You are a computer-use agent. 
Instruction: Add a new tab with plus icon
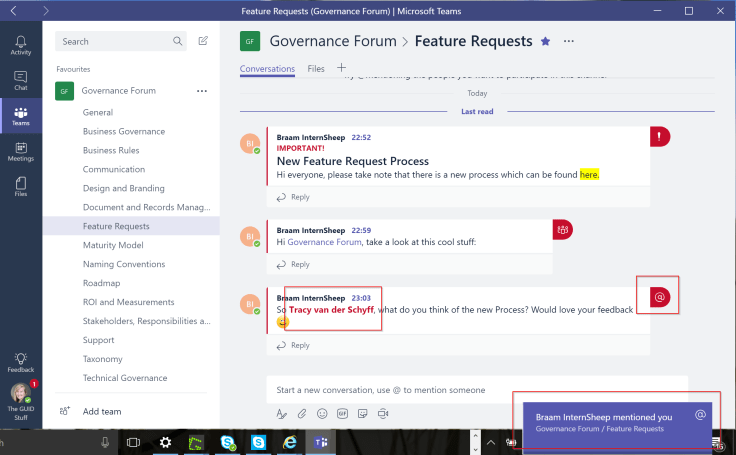tap(341, 68)
